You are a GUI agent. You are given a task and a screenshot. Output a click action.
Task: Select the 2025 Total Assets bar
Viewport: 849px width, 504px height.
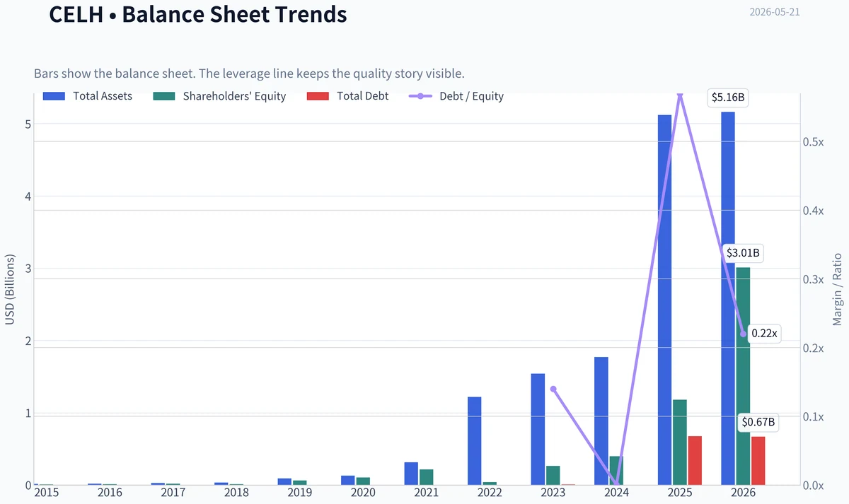click(665, 300)
